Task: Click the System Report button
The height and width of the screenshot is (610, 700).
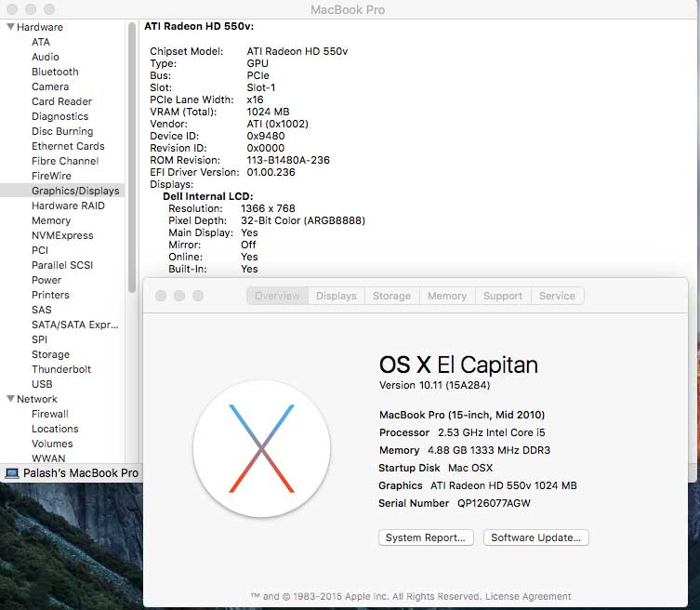Action: (426, 537)
